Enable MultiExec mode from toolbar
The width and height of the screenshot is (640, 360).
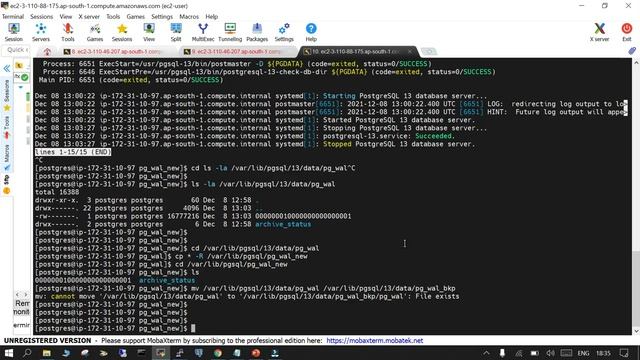(203, 32)
